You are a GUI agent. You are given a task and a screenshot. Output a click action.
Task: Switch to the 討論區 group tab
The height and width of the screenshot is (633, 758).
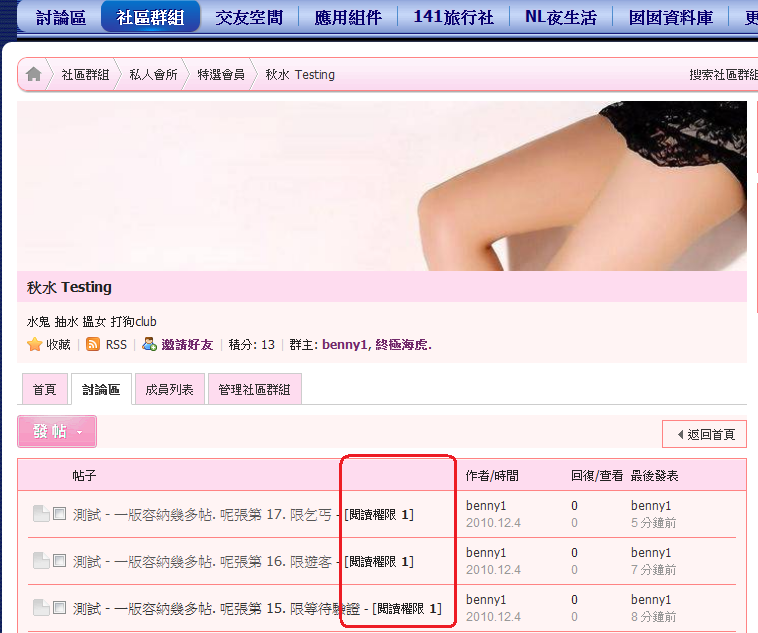[x=101, y=389]
